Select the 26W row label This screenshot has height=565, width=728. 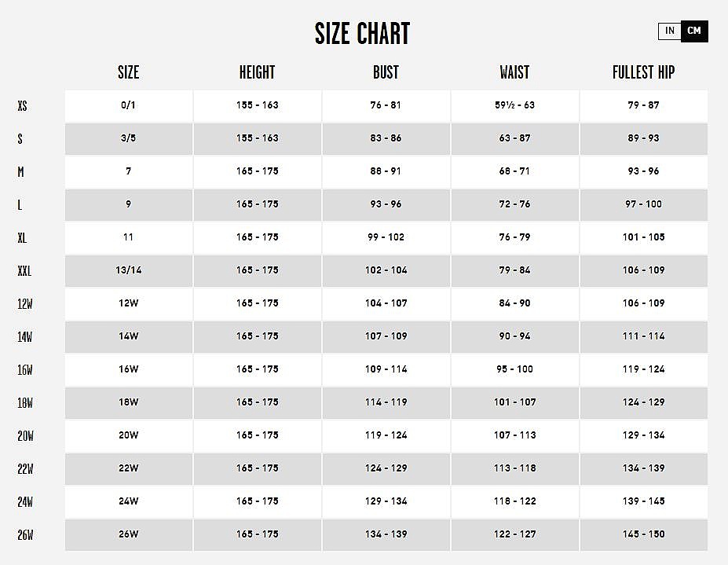[x=25, y=535]
